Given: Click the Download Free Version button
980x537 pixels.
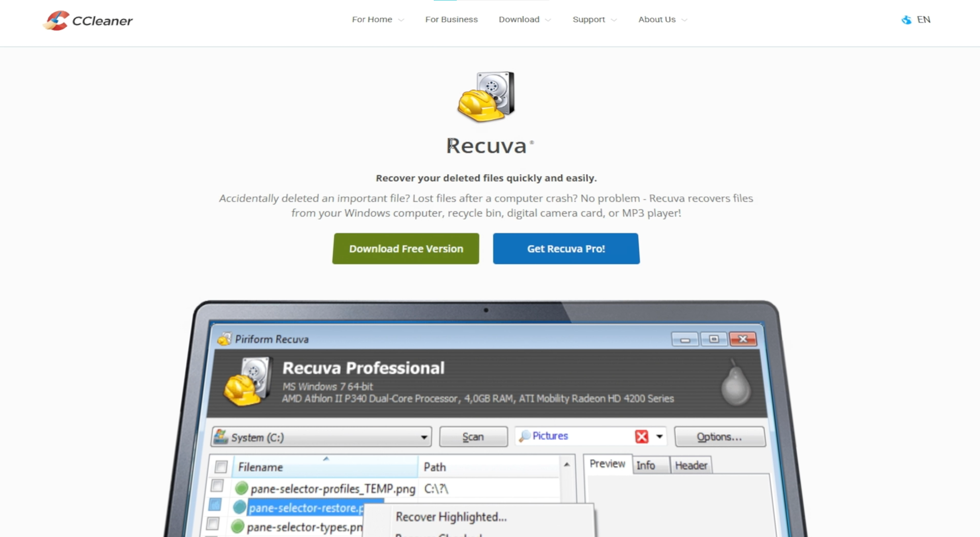Looking at the screenshot, I should tap(406, 249).
